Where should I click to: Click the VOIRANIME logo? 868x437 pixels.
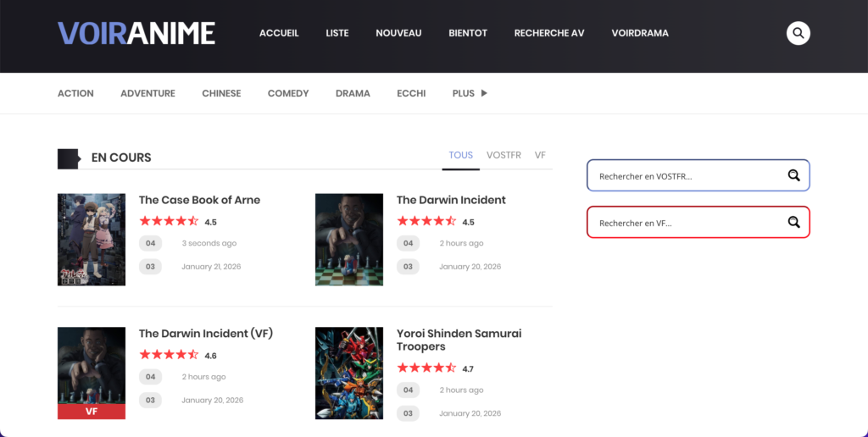136,33
